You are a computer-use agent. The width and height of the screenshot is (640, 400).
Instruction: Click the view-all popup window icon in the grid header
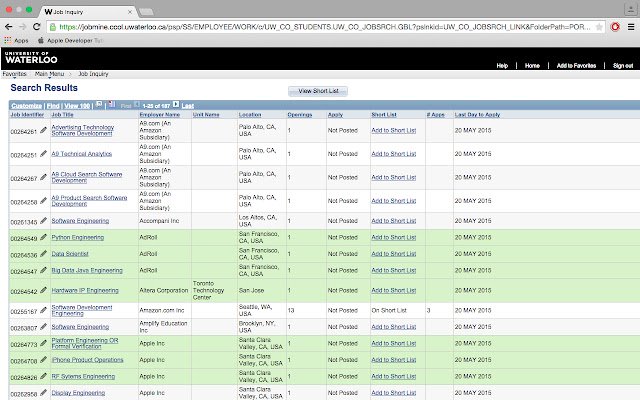pyautogui.click(x=99, y=104)
